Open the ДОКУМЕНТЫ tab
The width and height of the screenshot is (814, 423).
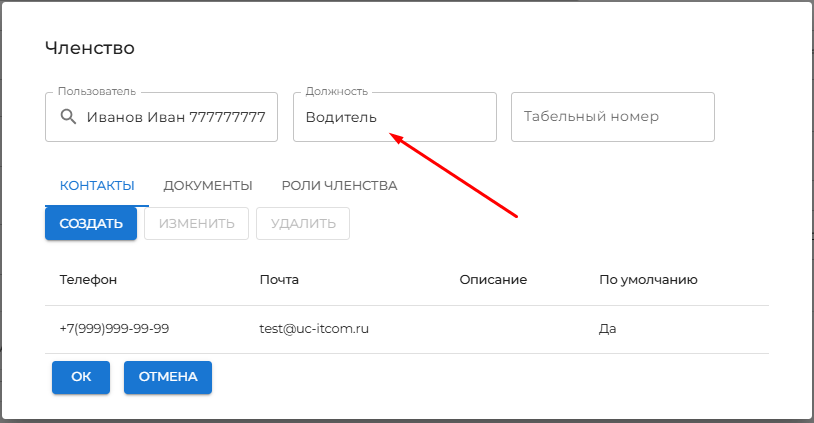[207, 186]
